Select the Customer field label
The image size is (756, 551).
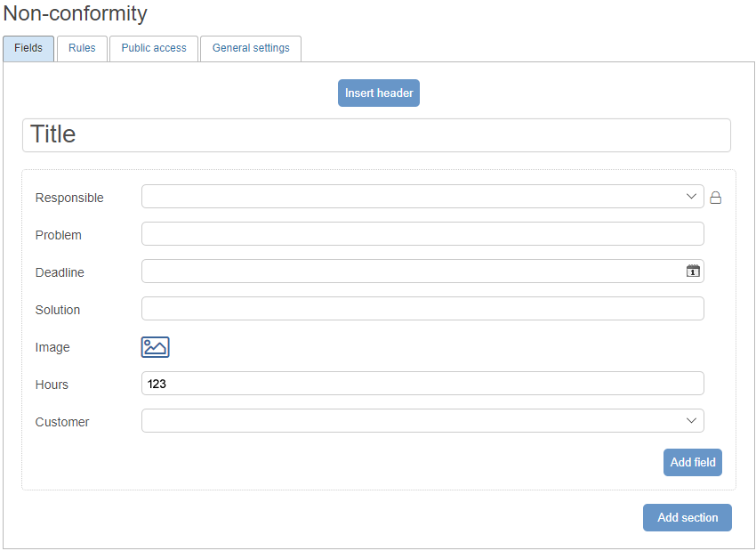(62, 422)
